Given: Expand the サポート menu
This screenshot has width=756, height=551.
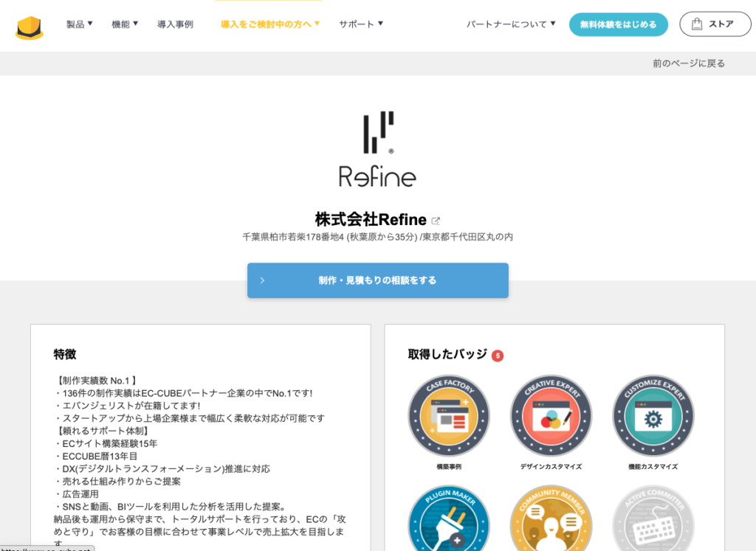Looking at the screenshot, I should [x=360, y=24].
